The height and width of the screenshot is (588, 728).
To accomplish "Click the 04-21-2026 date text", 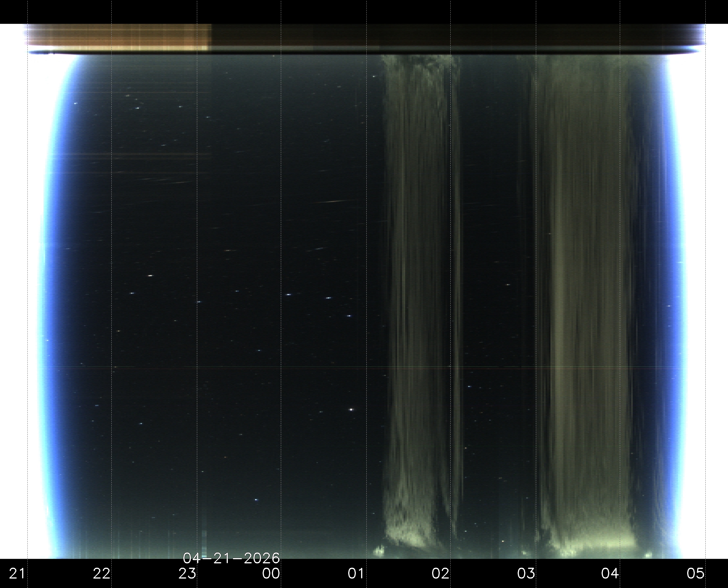I will tap(232, 558).
